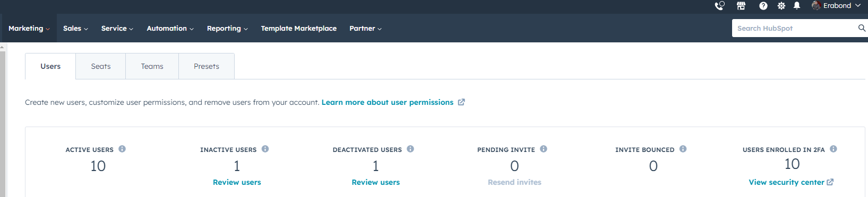The image size is (868, 197).
Task: Click the INVITE BOUNCED label
Action: 644,150
